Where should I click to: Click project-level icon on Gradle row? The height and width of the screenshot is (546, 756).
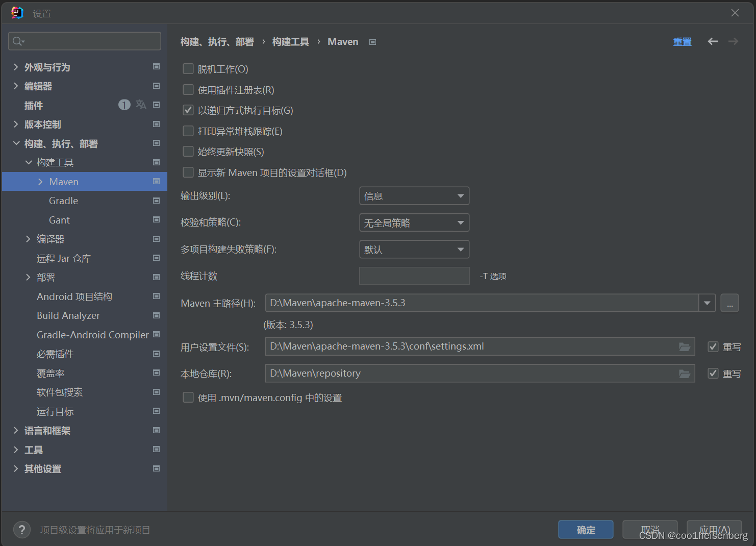[x=157, y=201]
